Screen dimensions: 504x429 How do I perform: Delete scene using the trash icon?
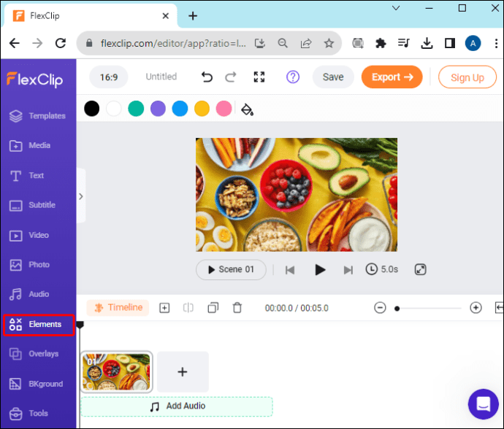pos(237,308)
